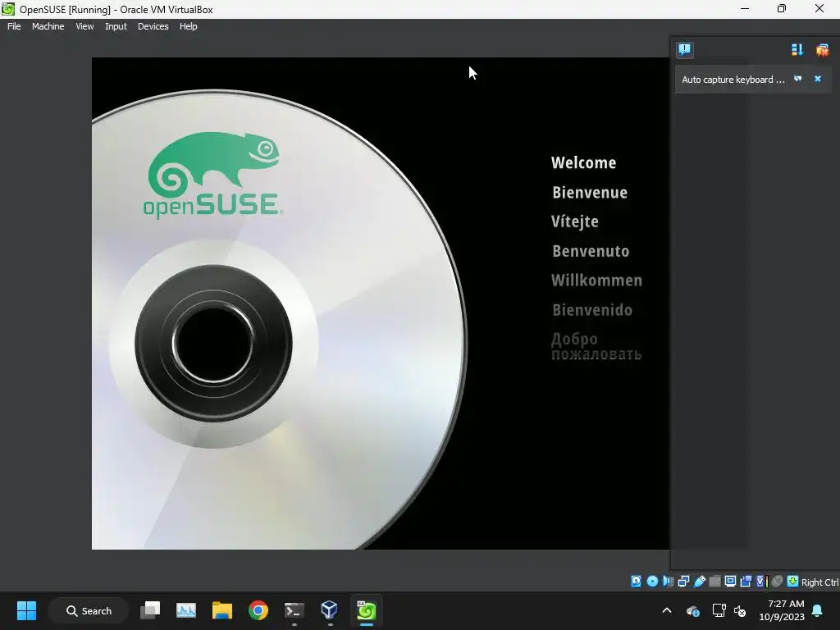
Task: Dismiss the Auto capture keyboard notification
Action: [x=818, y=79]
